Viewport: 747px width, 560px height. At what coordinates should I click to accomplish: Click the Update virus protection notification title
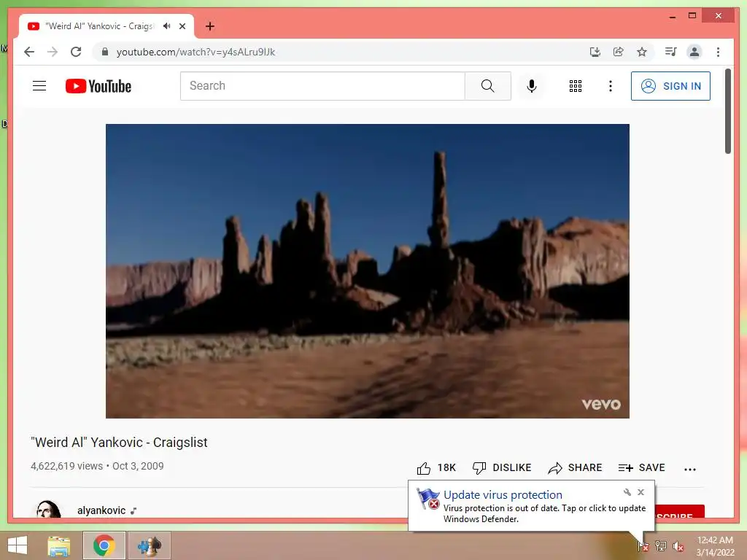(503, 495)
